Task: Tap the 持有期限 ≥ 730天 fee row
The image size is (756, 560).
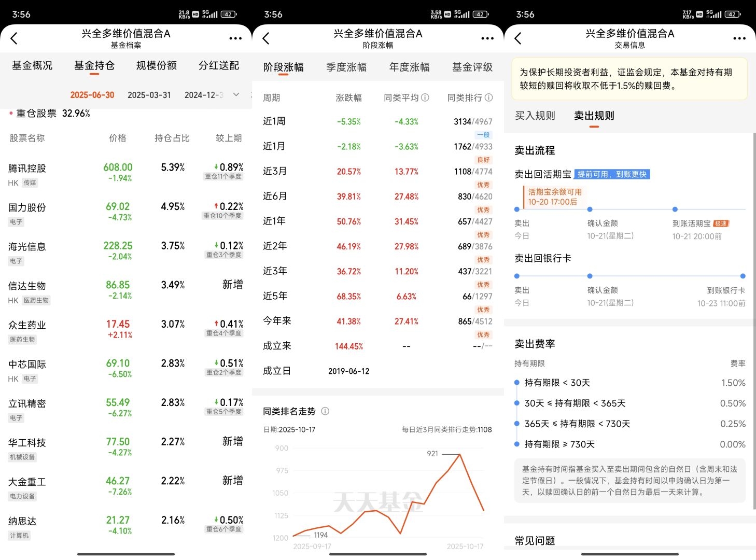Action: 630,444
